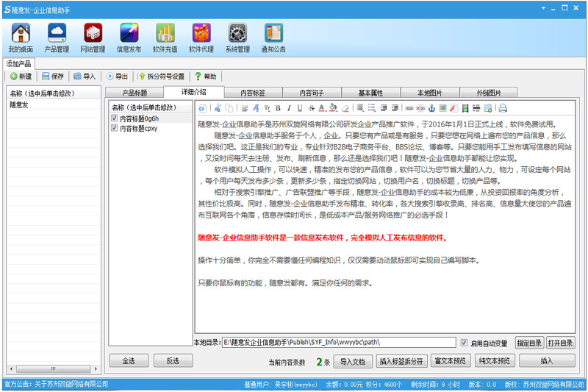
Task: Open bullet list dropdown in editor
Action: tap(372, 108)
